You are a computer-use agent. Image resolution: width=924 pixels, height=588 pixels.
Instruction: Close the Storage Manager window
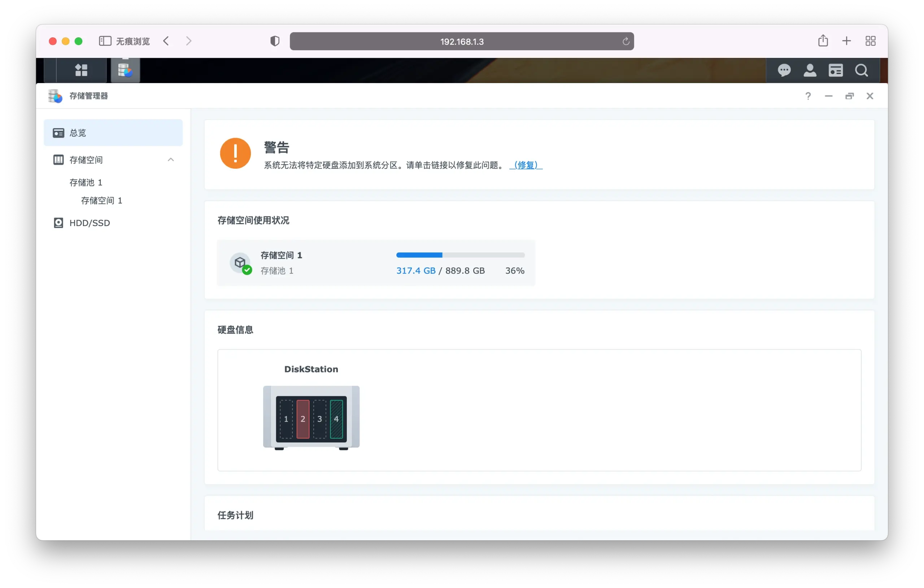(x=870, y=96)
